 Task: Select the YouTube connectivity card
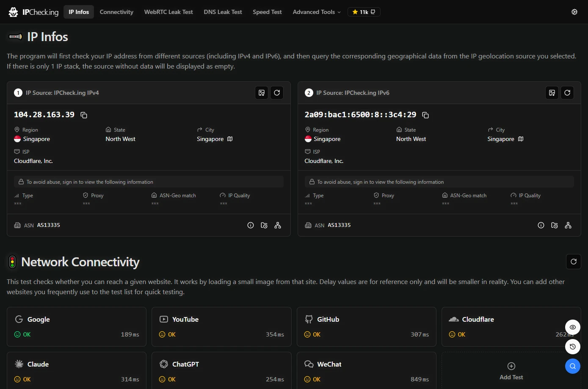point(221,327)
